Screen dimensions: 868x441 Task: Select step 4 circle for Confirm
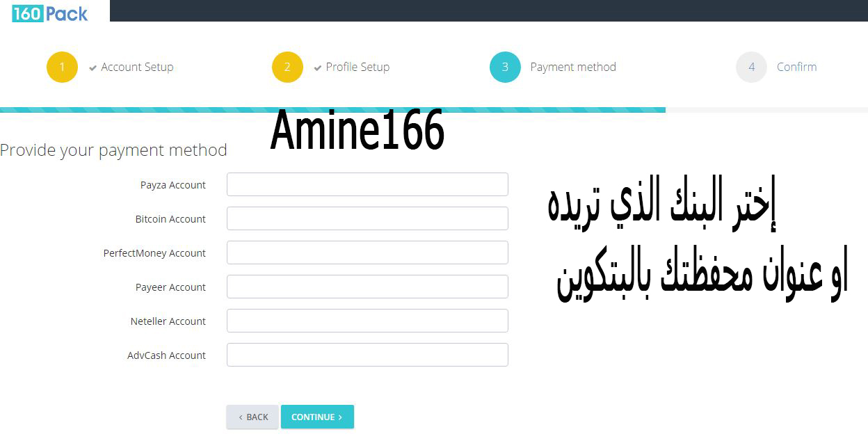pos(751,67)
